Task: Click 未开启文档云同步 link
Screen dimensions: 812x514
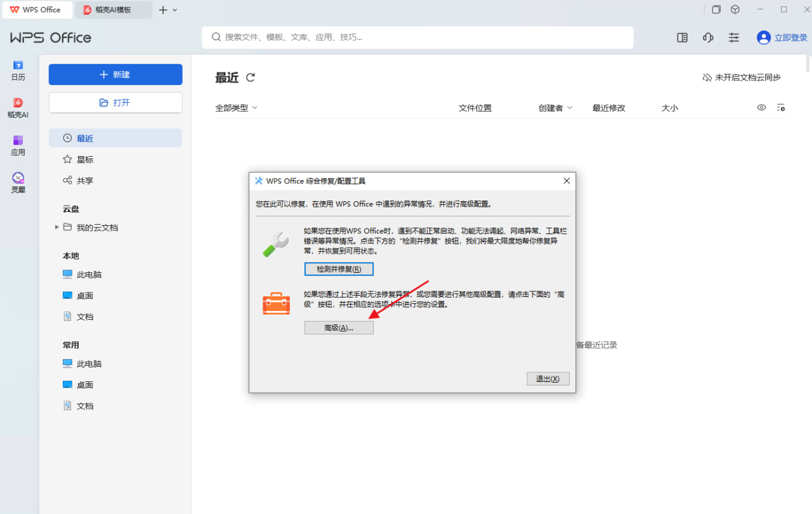Action: 748,77
